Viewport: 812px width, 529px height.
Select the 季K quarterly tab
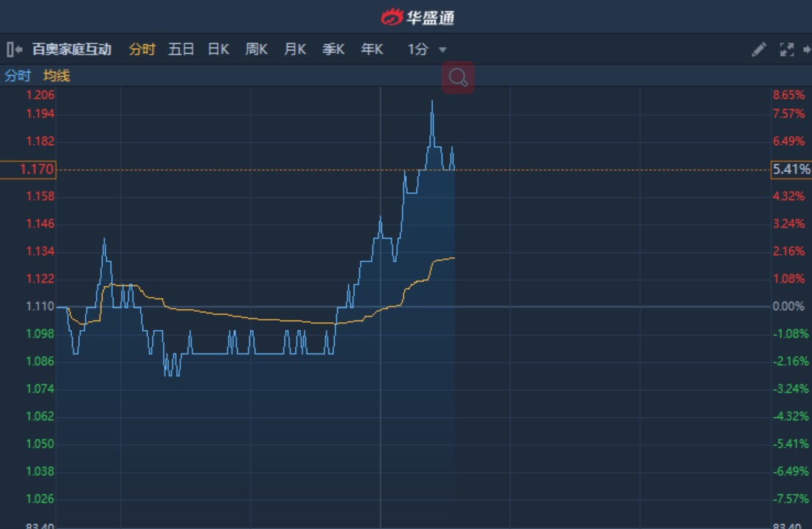click(x=334, y=50)
